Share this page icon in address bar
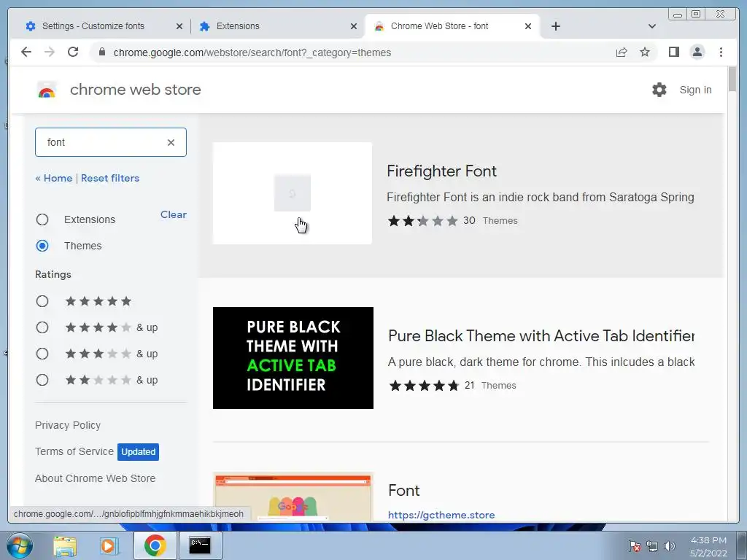The width and height of the screenshot is (747, 560). (622, 52)
